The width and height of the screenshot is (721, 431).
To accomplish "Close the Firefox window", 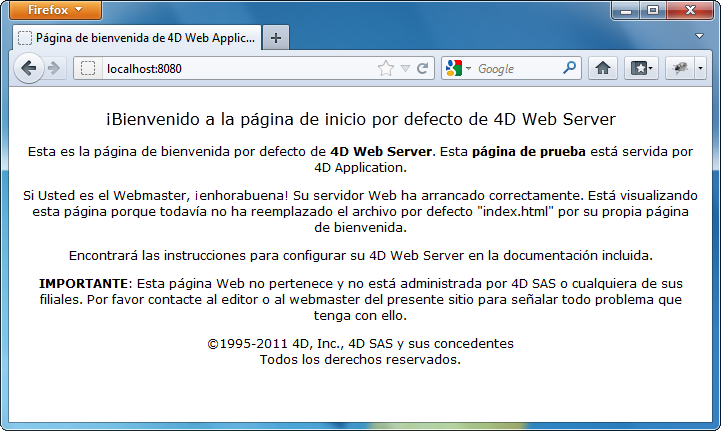I will tap(690, 11).
